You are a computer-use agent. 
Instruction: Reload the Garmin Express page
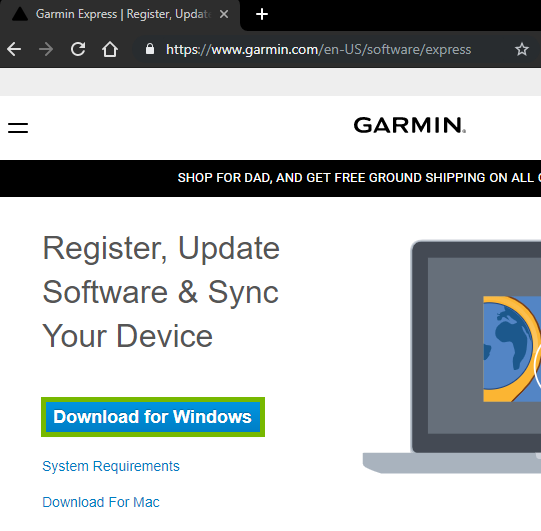click(78, 49)
